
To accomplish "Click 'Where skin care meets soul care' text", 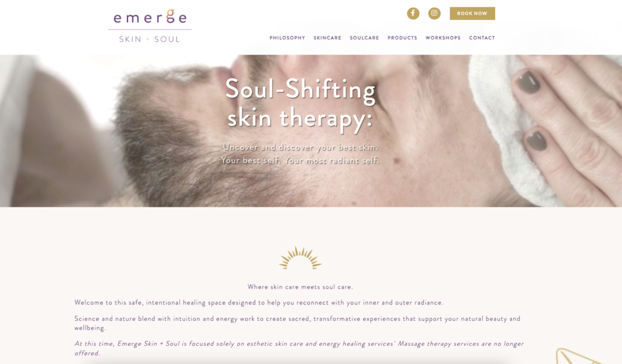I will (300, 287).
